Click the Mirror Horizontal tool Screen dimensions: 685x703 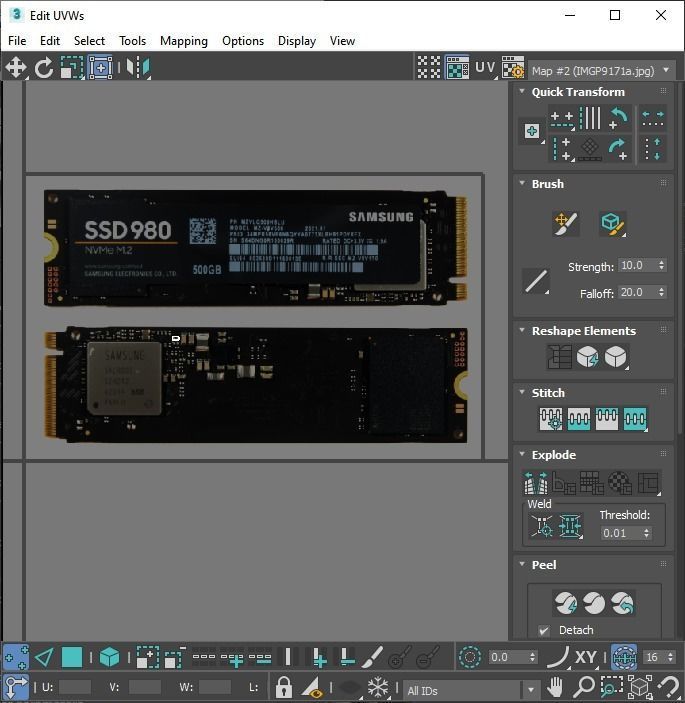[x=138, y=68]
